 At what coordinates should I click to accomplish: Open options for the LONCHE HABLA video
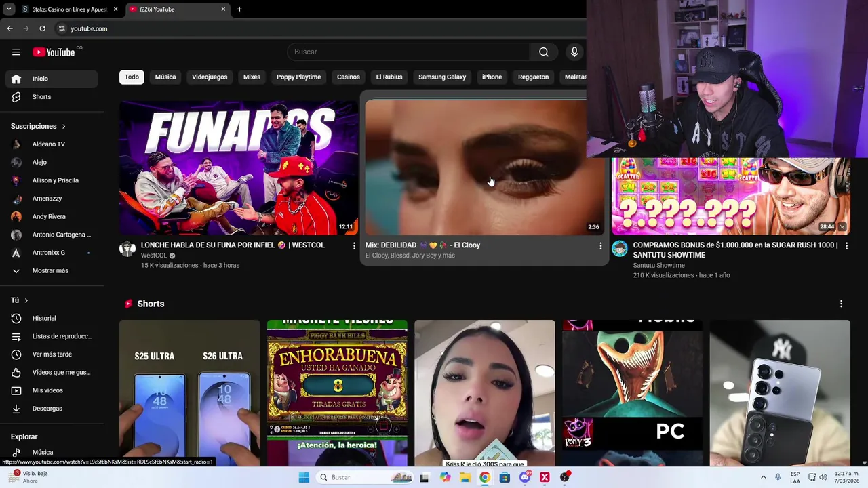tap(354, 246)
